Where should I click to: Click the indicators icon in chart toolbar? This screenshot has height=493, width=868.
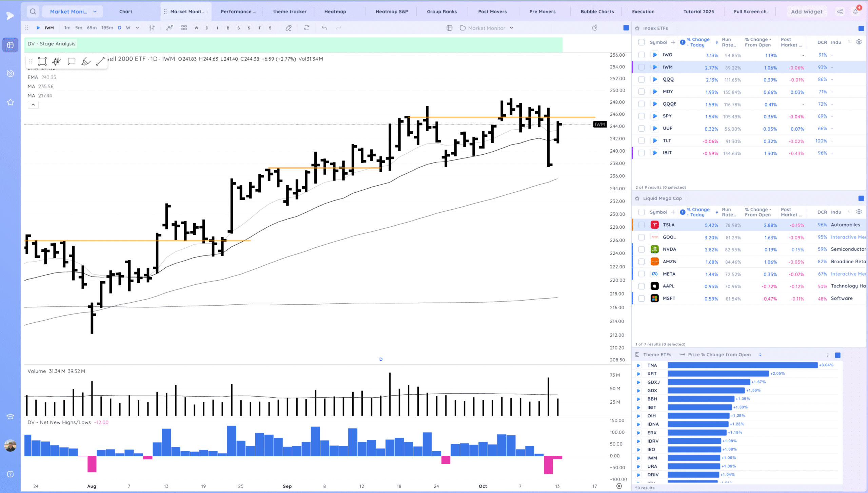[170, 28]
